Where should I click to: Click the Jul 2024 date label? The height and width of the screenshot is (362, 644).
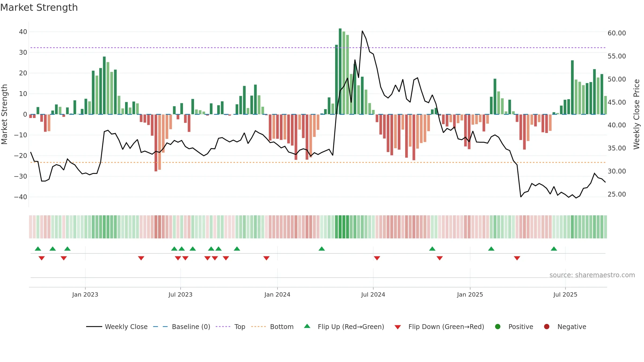point(373,294)
